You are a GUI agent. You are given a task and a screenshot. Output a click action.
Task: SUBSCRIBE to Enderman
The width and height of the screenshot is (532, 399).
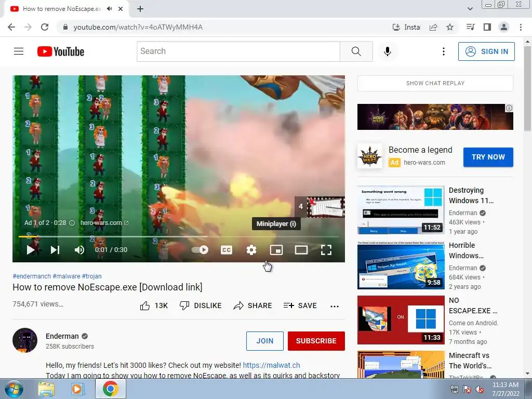coord(316,341)
